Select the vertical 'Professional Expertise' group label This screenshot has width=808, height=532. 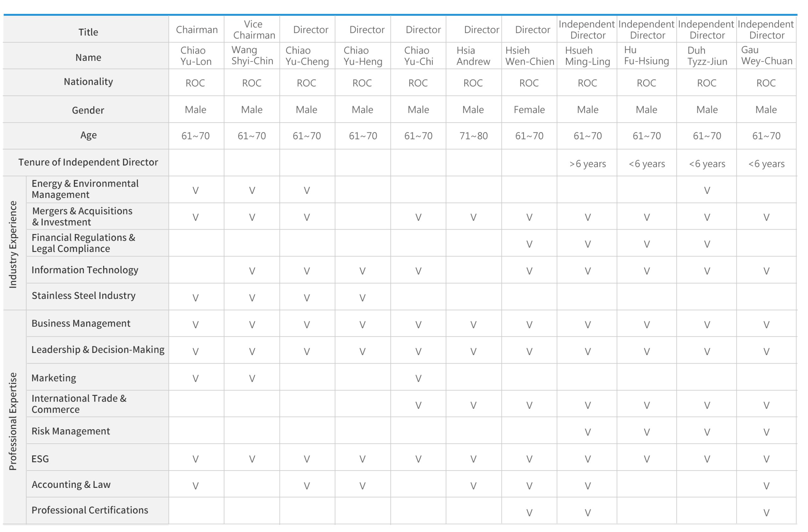click(x=13, y=421)
